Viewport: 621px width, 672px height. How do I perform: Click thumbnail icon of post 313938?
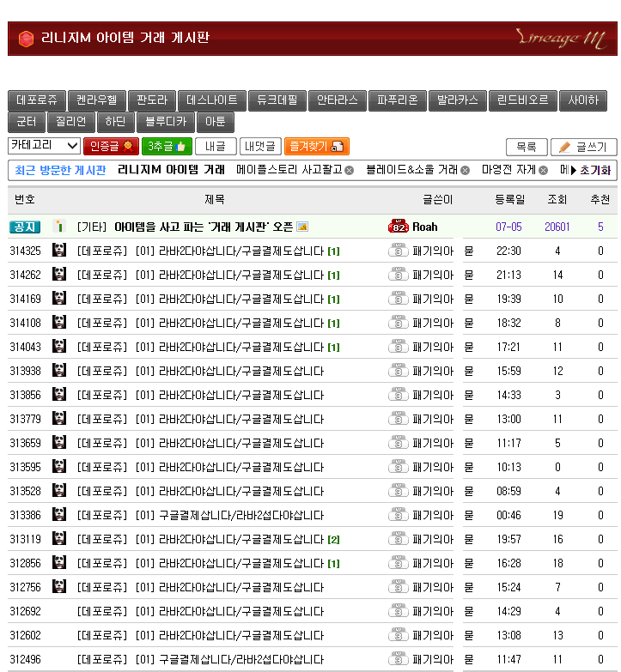click(x=58, y=370)
